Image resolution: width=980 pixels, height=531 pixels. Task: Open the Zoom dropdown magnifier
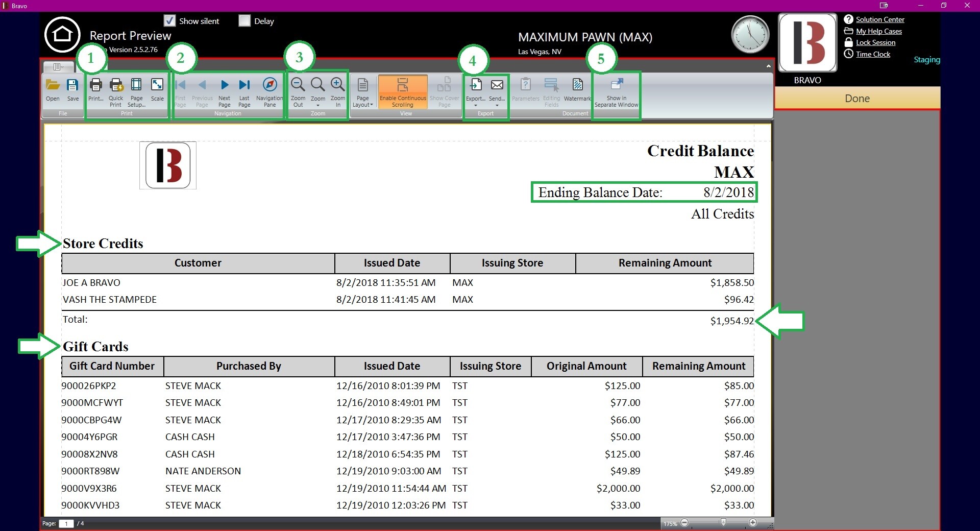[x=318, y=92]
